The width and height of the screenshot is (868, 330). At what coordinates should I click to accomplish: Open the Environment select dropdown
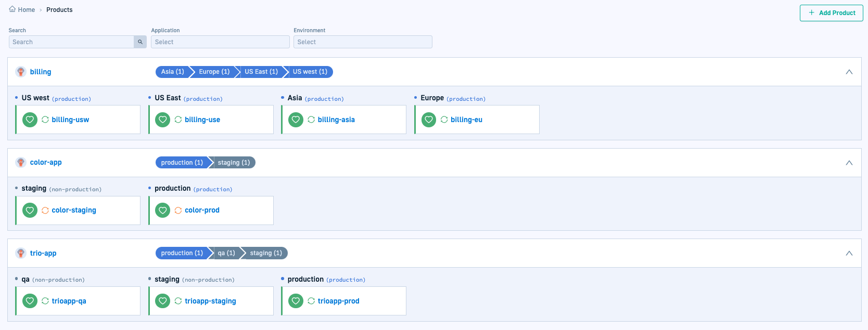click(363, 42)
